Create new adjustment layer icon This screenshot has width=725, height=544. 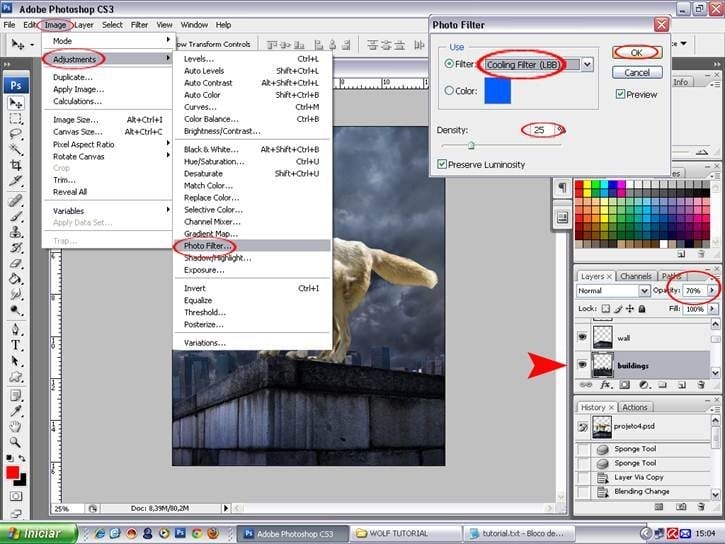tap(644, 385)
